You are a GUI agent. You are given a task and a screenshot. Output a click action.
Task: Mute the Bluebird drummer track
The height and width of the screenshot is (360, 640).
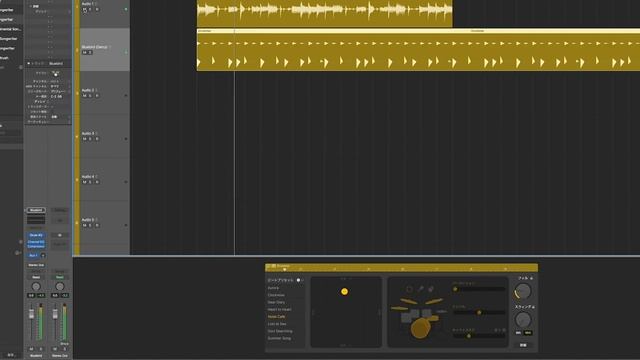pyautogui.click(x=84, y=53)
